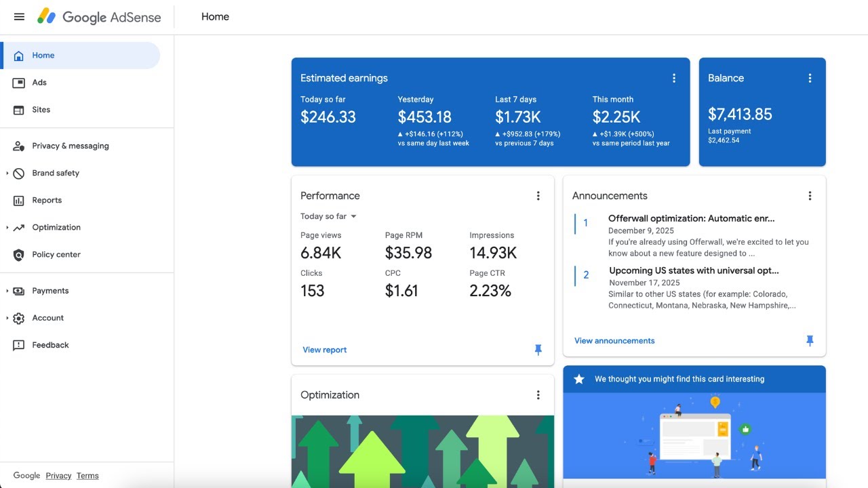Pin the Announcements card
Viewport: 868px width, 488px height.
pyautogui.click(x=810, y=341)
